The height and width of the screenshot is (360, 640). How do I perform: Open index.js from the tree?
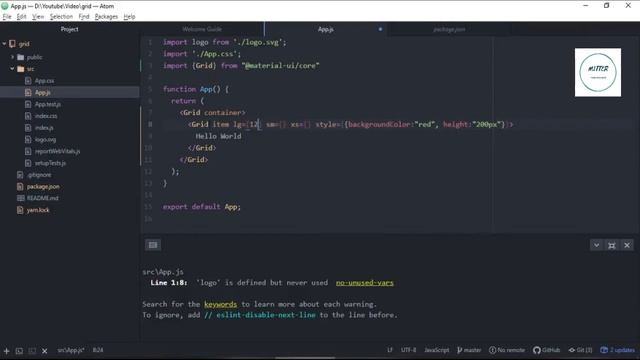pyautogui.click(x=44, y=128)
